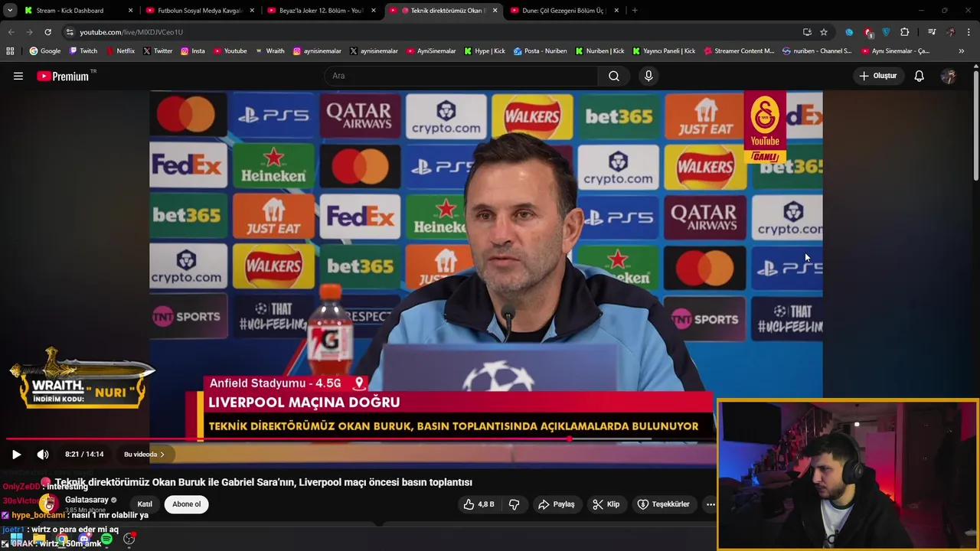Open the Spotify icon in the taskbar
The height and width of the screenshot is (551, 980).
(x=106, y=540)
